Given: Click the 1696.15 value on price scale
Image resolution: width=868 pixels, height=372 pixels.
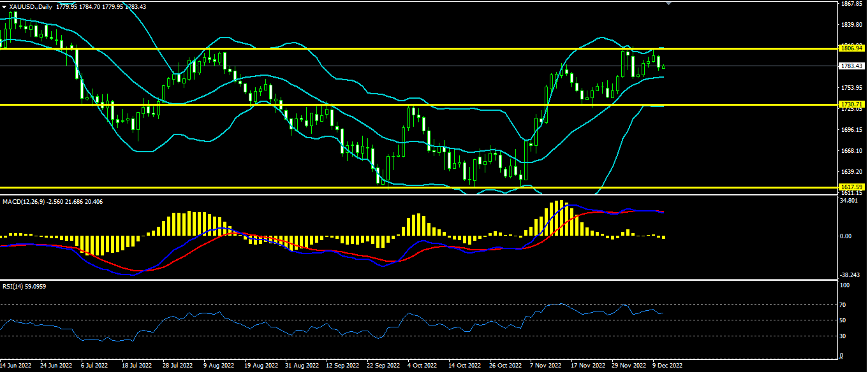Looking at the screenshot, I should point(851,130).
